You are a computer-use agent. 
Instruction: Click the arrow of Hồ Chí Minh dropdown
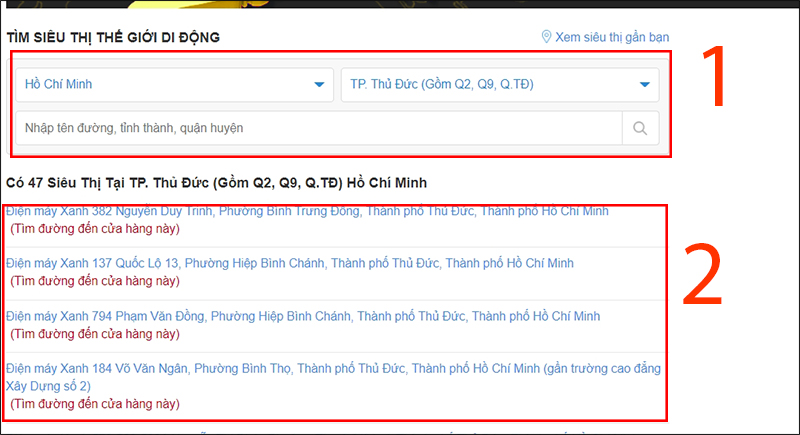[319, 84]
